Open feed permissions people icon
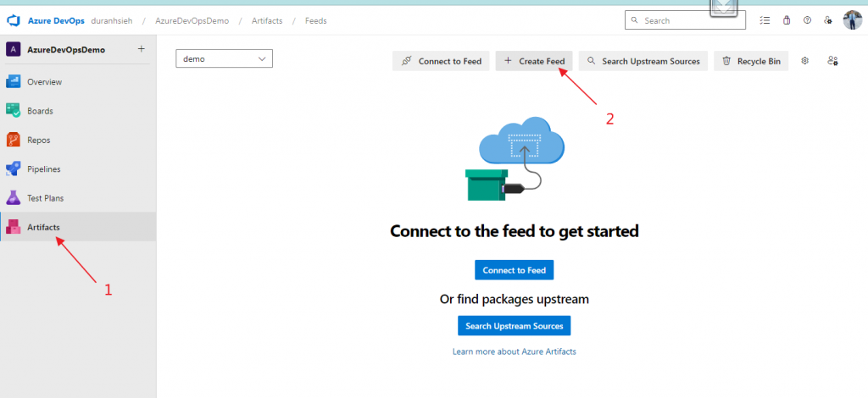This screenshot has height=398, width=868. click(832, 61)
